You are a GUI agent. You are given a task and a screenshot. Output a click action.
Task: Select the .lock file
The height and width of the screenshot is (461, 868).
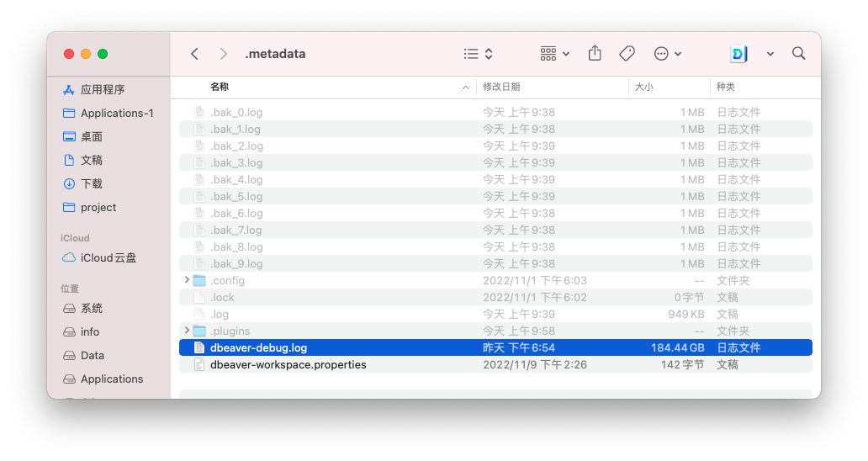point(495,297)
